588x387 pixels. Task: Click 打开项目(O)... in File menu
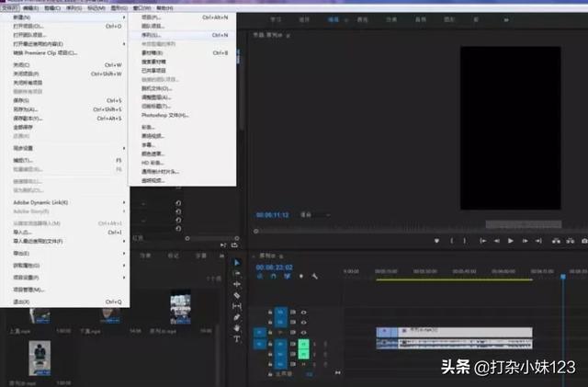click(65, 27)
